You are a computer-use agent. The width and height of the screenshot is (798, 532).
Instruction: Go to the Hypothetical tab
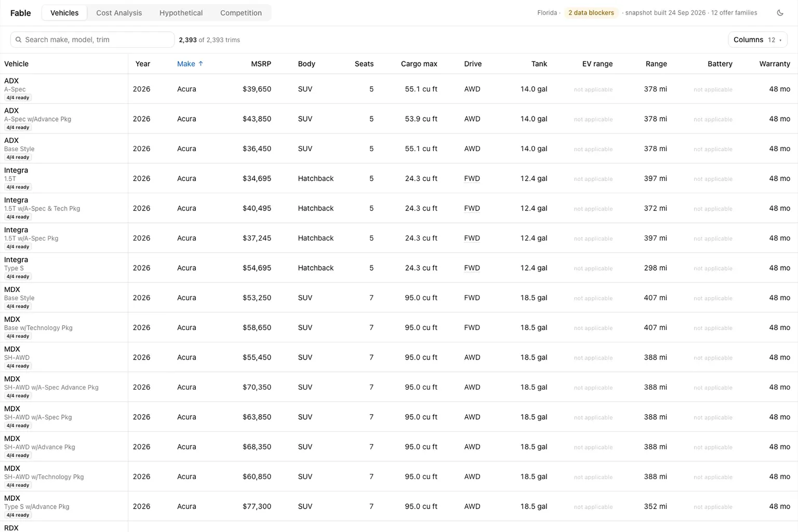tap(181, 13)
